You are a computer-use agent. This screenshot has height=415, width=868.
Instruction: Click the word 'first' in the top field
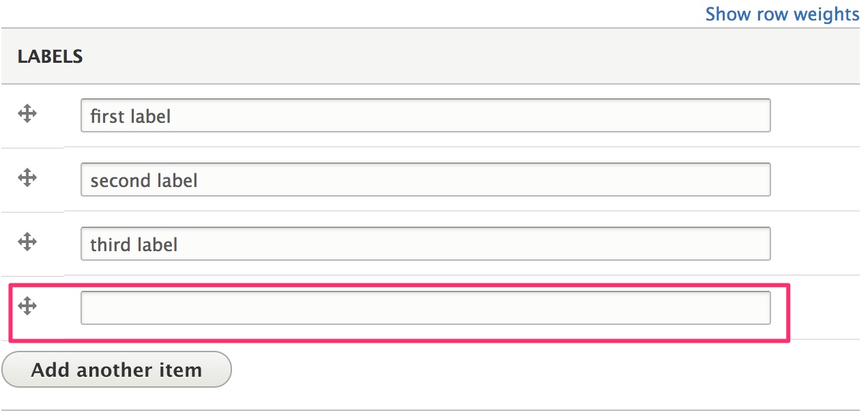(108, 117)
